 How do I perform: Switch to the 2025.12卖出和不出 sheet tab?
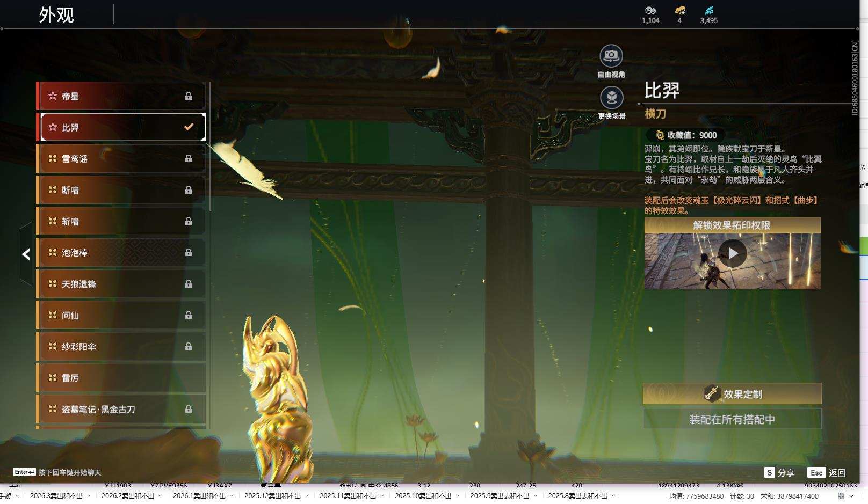click(273, 496)
